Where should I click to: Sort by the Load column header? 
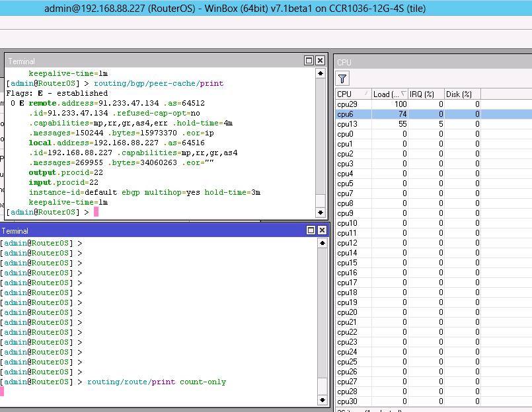(389, 94)
